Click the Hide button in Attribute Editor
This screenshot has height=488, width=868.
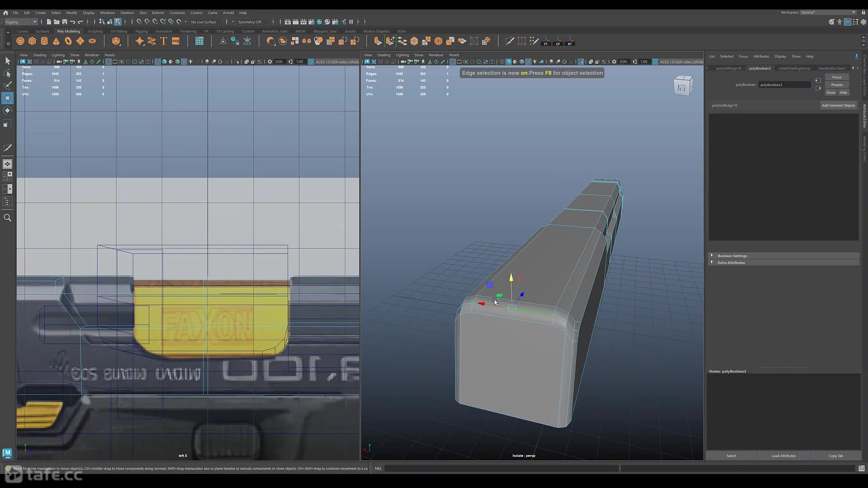pyautogui.click(x=843, y=92)
